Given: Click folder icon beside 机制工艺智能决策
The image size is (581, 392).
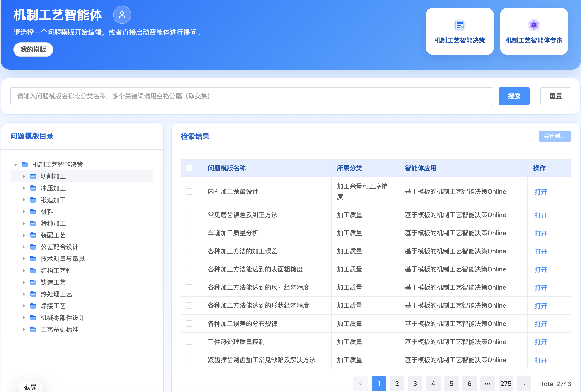Looking at the screenshot, I should pyautogui.click(x=25, y=164).
